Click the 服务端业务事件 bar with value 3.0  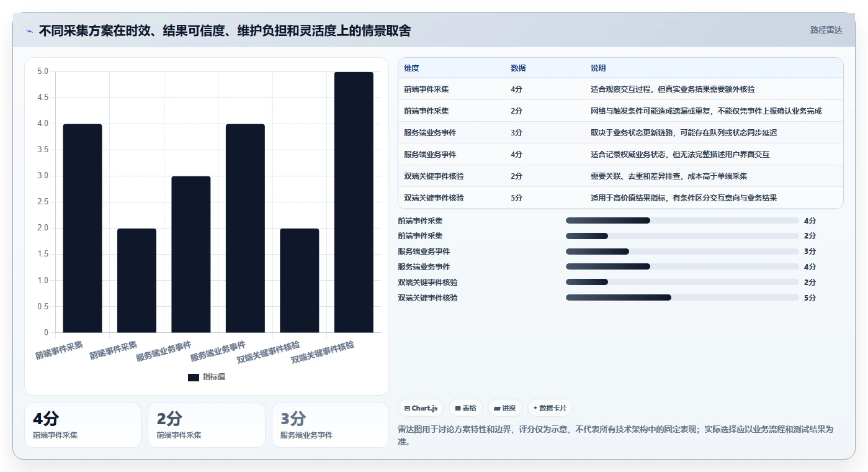coord(191,254)
